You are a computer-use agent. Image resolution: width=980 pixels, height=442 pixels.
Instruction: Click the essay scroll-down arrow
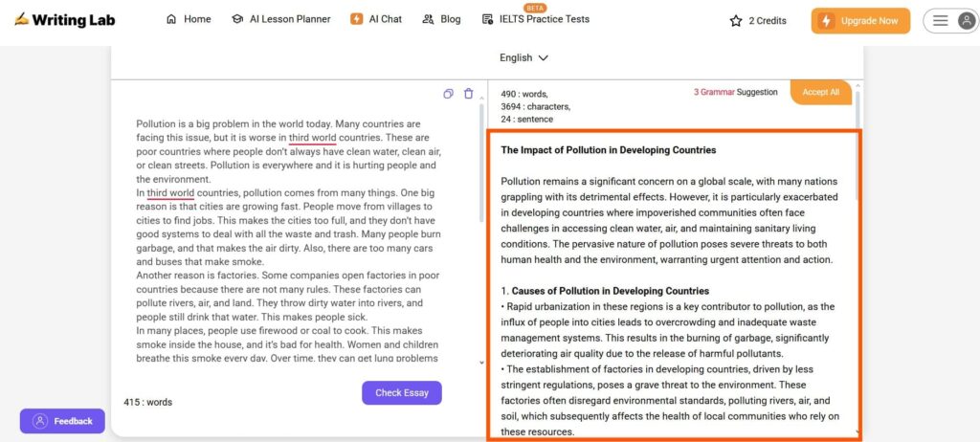click(480, 362)
